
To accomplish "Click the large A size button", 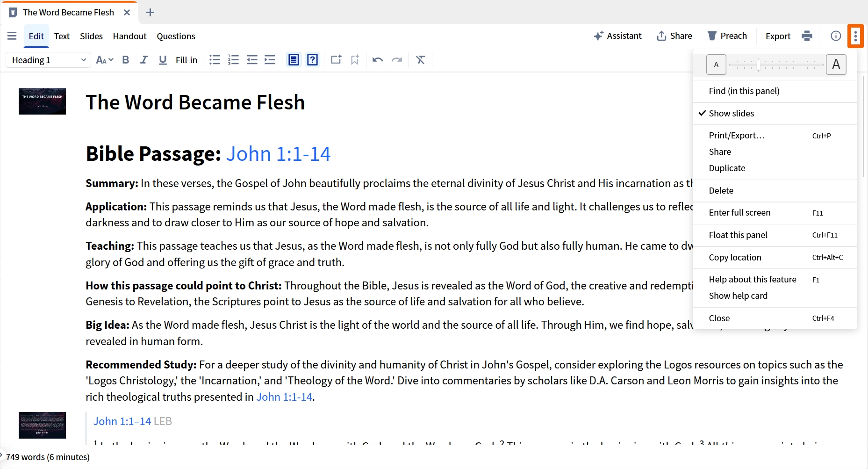I will [x=836, y=65].
